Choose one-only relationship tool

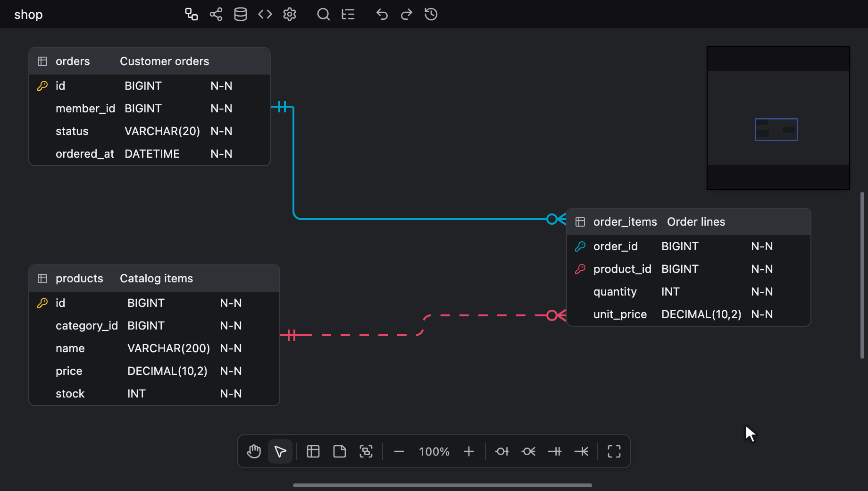tap(555, 452)
